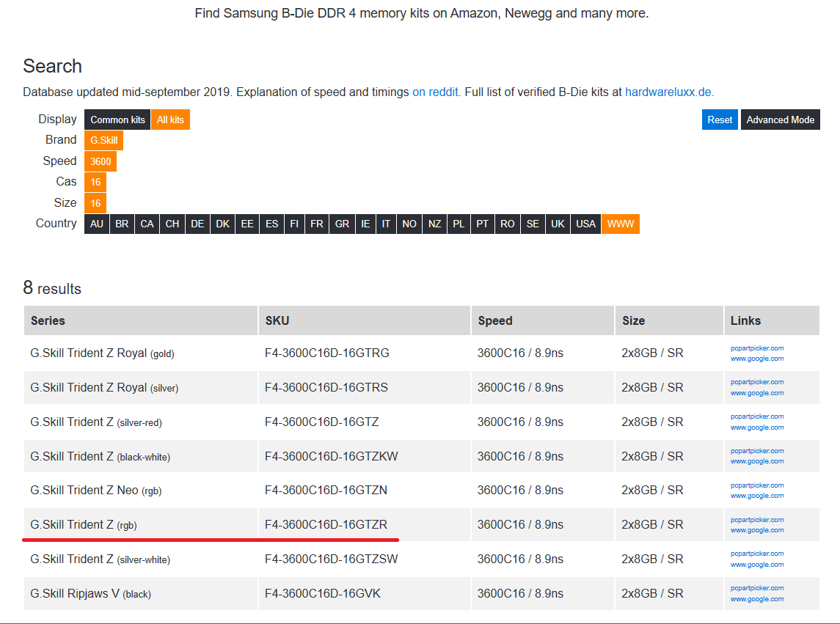Click the SKU text F4-3600C16D-16GVK
840x624 pixels.
[x=323, y=593]
